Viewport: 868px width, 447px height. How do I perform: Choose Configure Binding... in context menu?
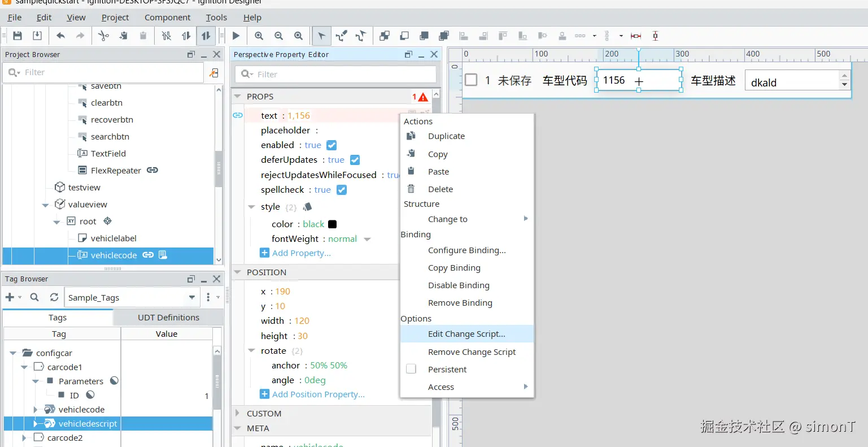tap(466, 250)
